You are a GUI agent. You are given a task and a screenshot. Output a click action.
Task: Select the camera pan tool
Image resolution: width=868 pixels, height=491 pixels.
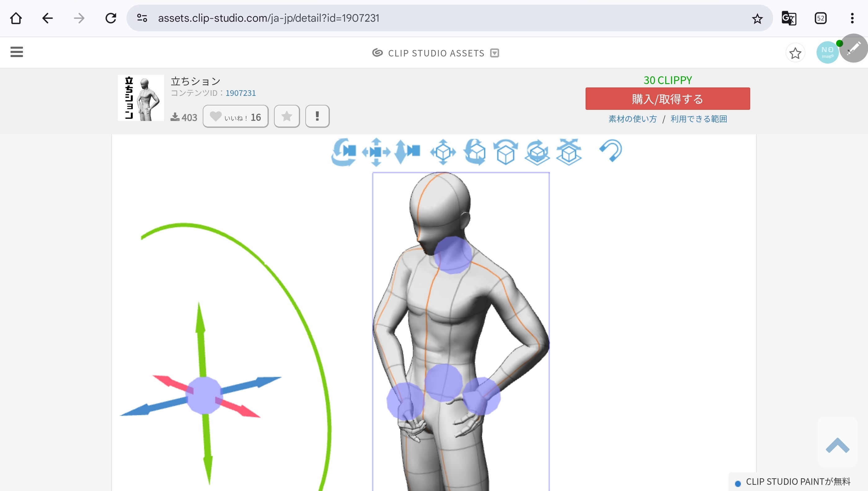(376, 152)
